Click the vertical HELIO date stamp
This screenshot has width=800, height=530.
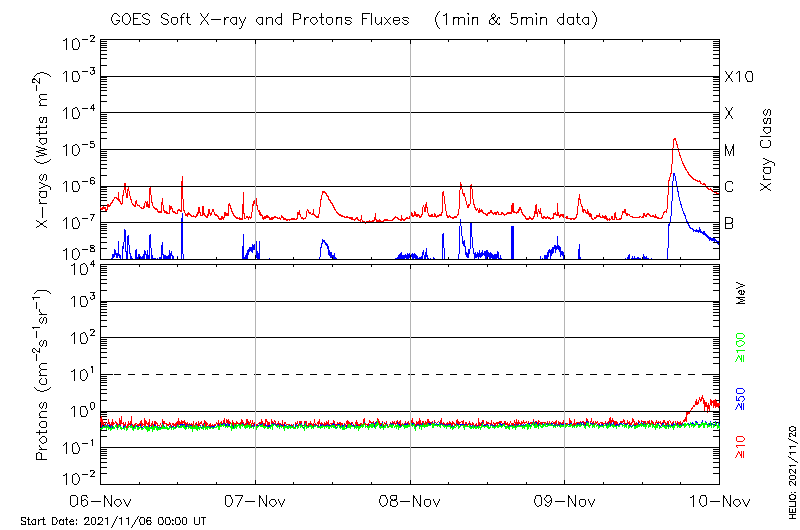[789, 480]
